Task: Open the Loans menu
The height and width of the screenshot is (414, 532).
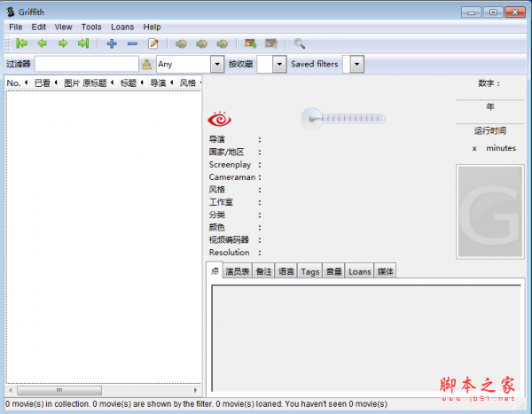Action: pos(122,27)
